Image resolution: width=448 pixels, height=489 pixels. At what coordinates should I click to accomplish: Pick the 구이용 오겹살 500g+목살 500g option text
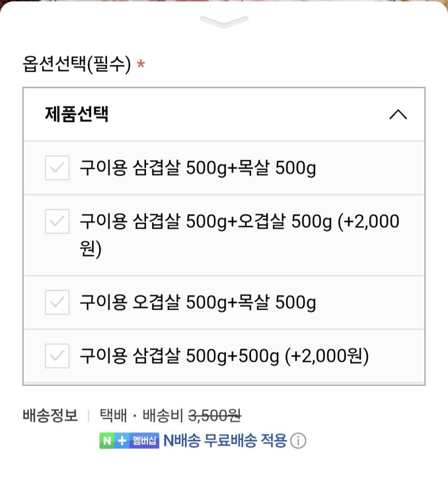198,302
